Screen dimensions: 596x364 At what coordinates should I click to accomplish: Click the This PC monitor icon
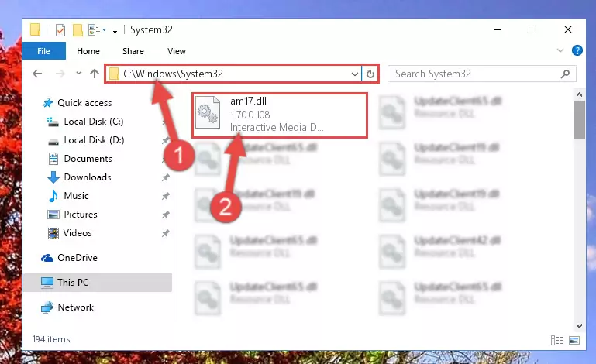click(x=47, y=283)
